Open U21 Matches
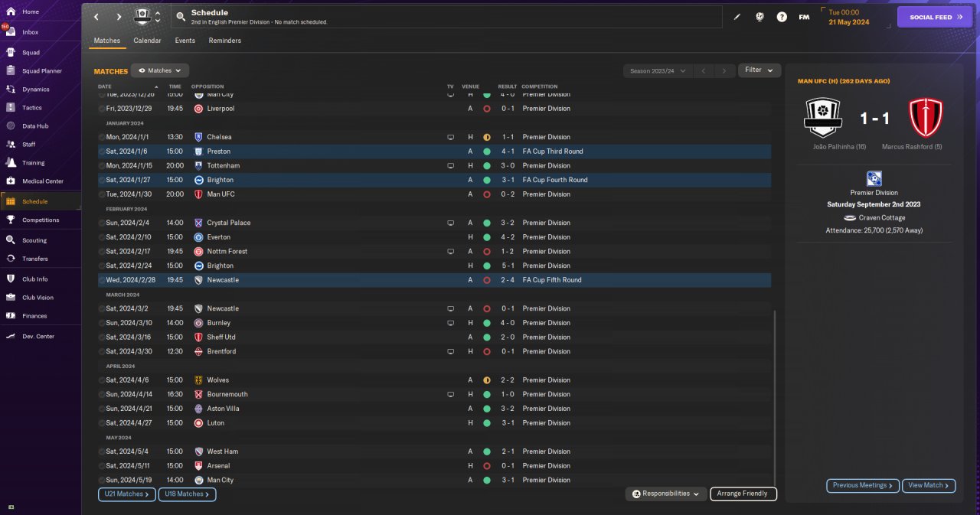The width and height of the screenshot is (980, 515). (127, 494)
